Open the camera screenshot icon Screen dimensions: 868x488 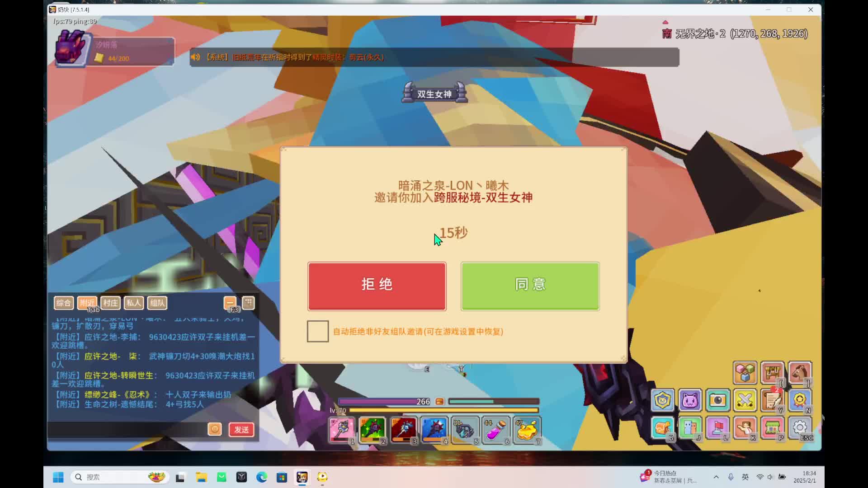pos(717,400)
